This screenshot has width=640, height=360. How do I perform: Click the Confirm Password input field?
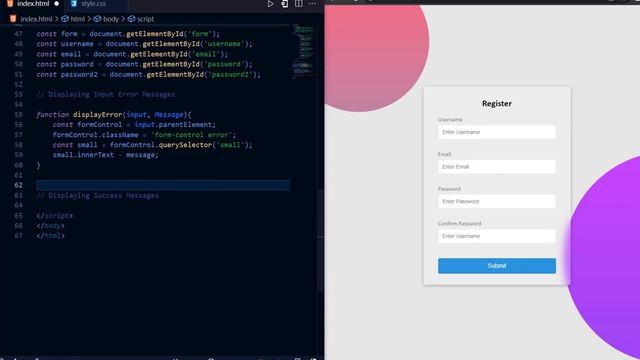pos(497,236)
